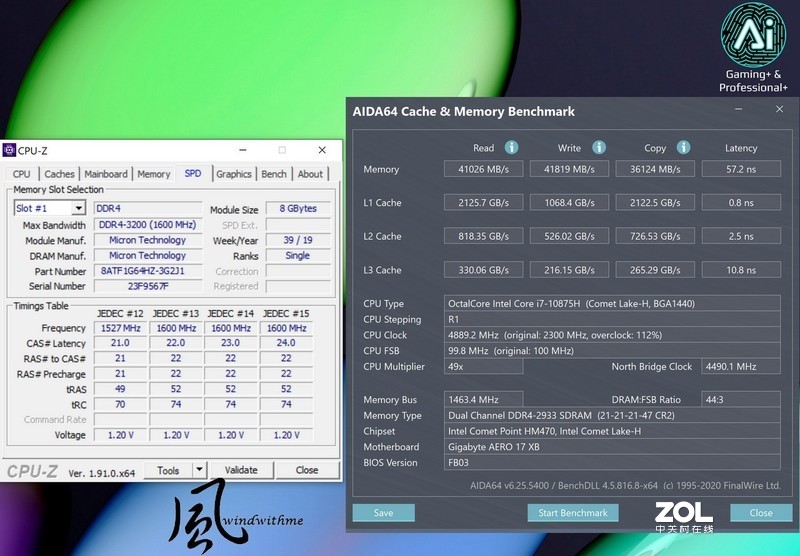Viewport: 800px width, 556px height.
Task: Click the CPU-Z app icon in title bar
Action: click(9, 150)
